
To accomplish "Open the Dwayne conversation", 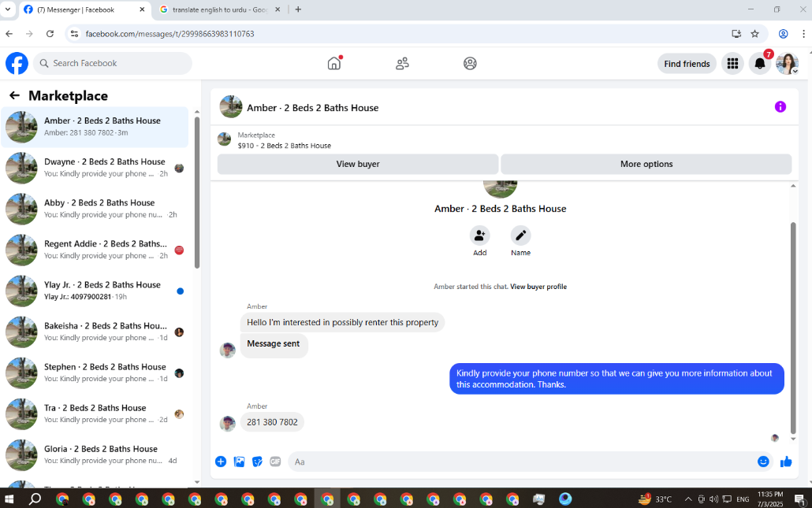I will coord(95,168).
